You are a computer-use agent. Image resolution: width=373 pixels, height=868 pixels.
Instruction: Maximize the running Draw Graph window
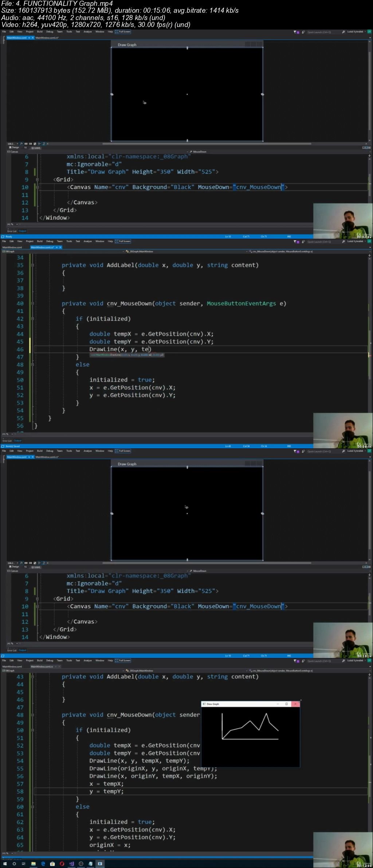coord(286,704)
